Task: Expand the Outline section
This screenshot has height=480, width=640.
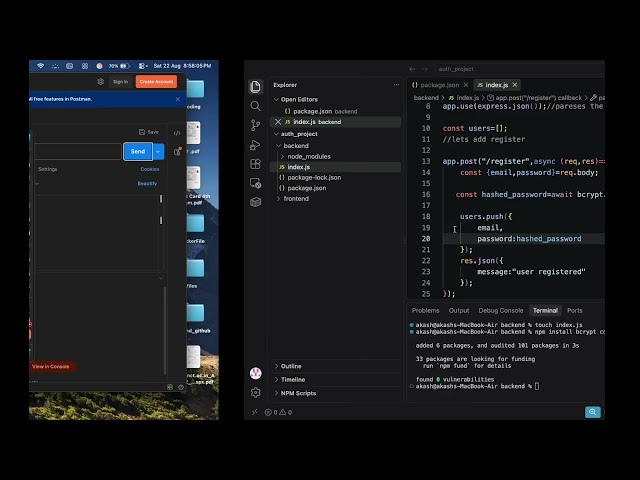Action: pos(288,366)
